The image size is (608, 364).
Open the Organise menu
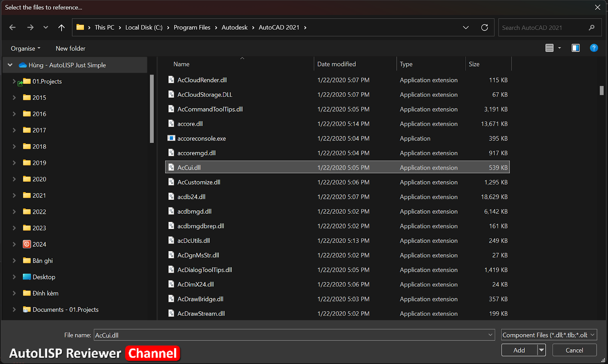tap(25, 48)
